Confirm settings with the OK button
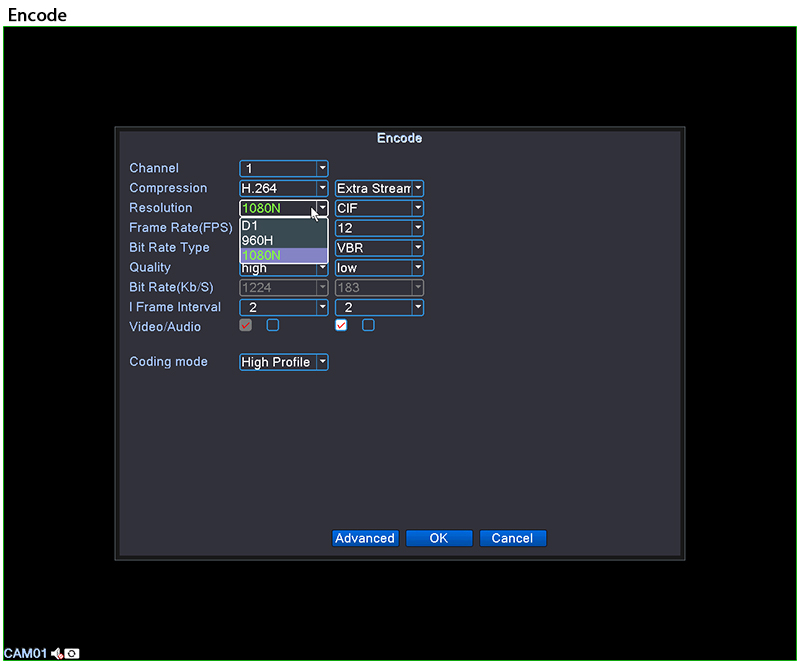The height and width of the screenshot is (670, 800). [x=439, y=538]
